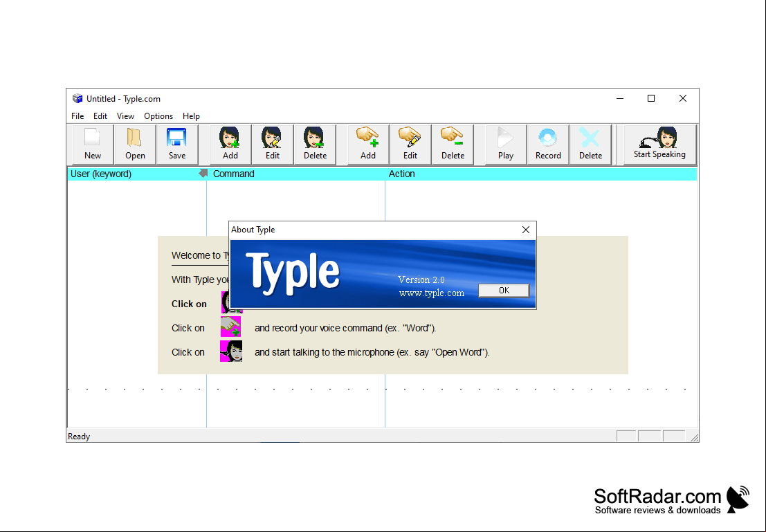This screenshot has height=532, width=766.
Task: Click the speaking face icon in welcome panel
Action: [231, 351]
